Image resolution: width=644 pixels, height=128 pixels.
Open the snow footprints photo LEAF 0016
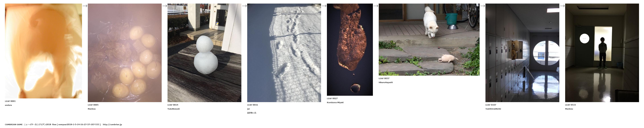pos(284,53)
